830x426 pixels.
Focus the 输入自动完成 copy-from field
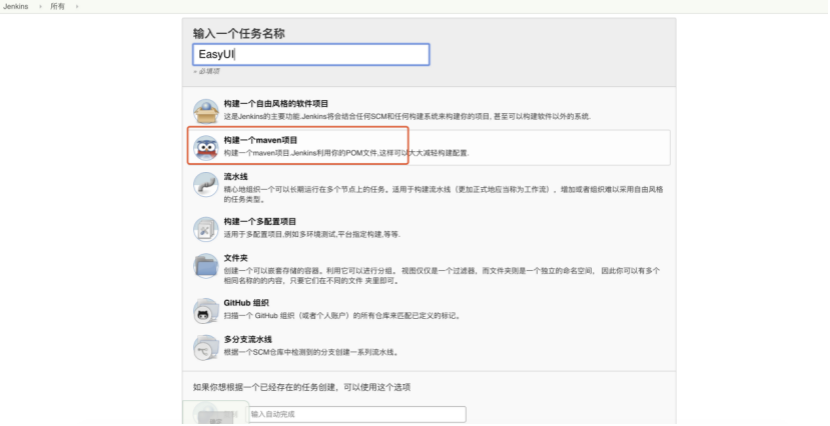(x=357, y=414)
